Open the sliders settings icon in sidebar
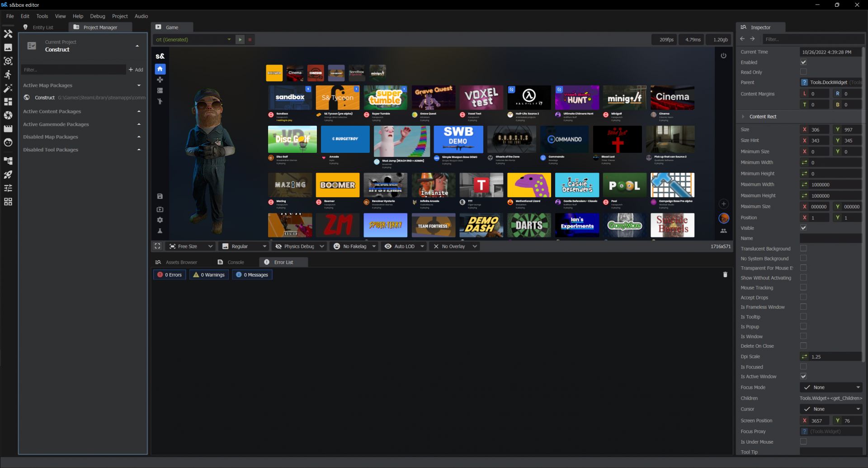This screenshot has height=468, width=868. [x=8, y=188]
